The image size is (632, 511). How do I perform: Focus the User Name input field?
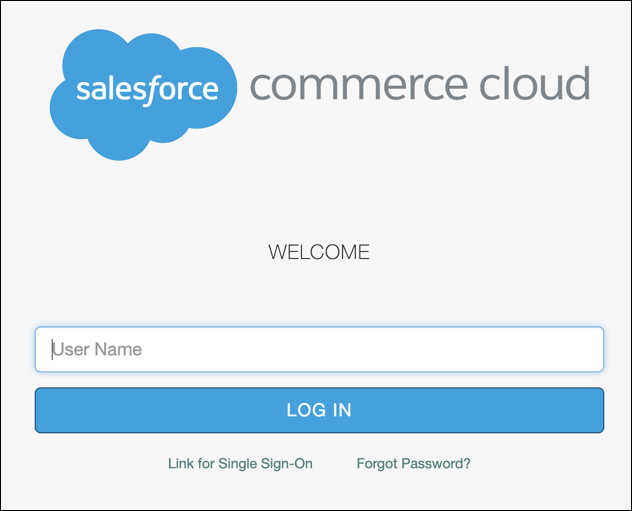point(319,349)
